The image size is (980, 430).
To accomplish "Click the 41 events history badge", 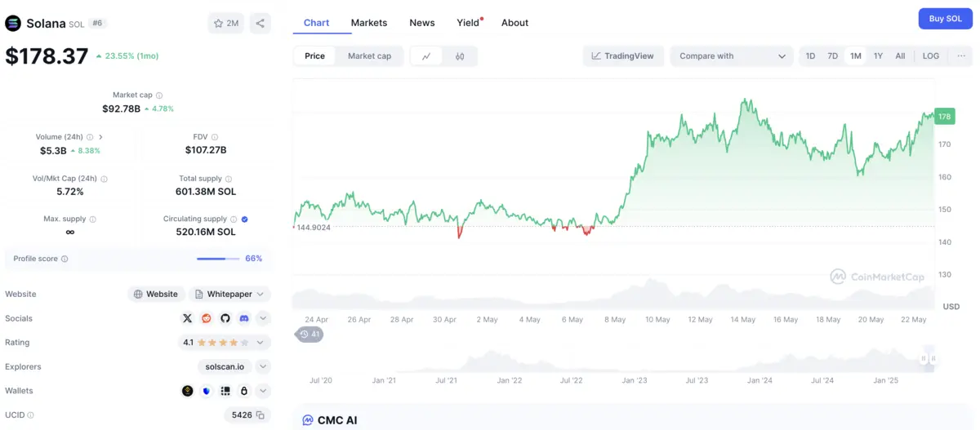I will point(310,335).
